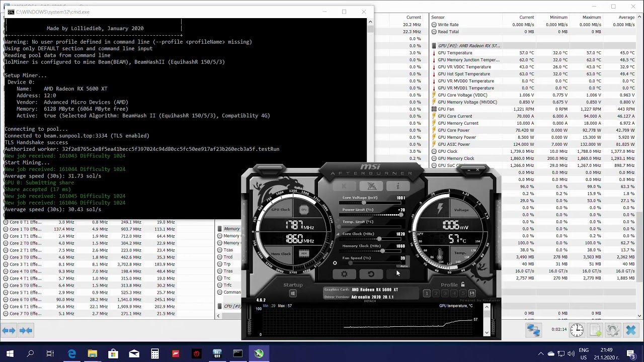Select Afterburner profile slot 3
The image size is (644, 362).
(445, 294)
